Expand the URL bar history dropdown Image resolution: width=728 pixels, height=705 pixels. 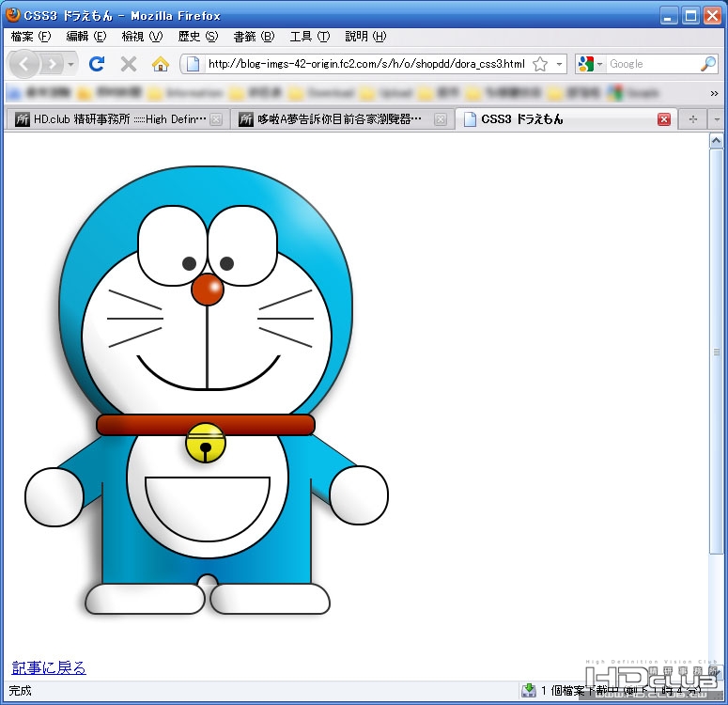pyautogui.click(x=560, y=64)
